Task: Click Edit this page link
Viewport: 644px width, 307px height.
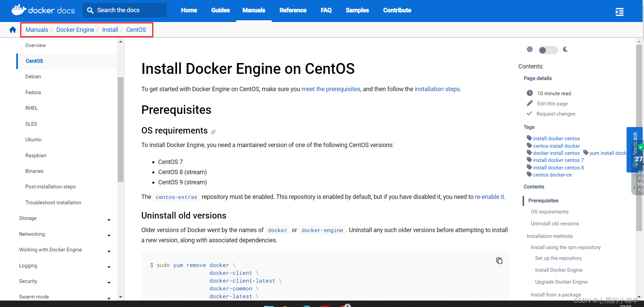Action: coord(552,104)
